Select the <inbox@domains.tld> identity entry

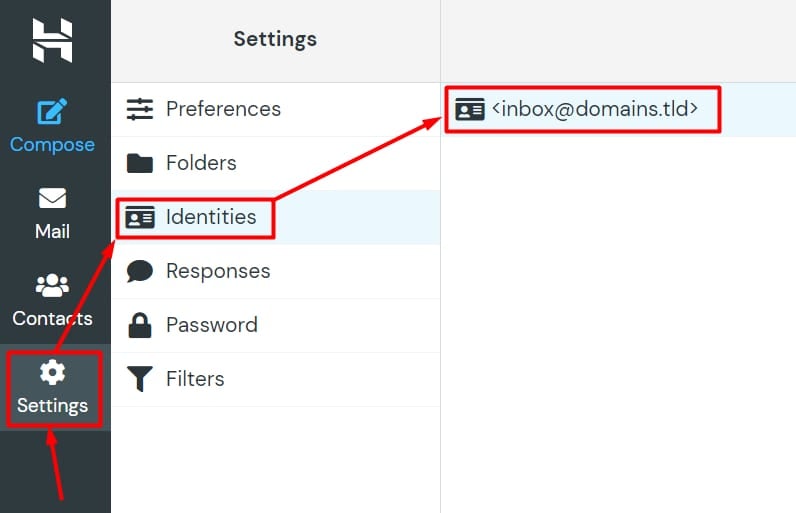coord(595,109)
